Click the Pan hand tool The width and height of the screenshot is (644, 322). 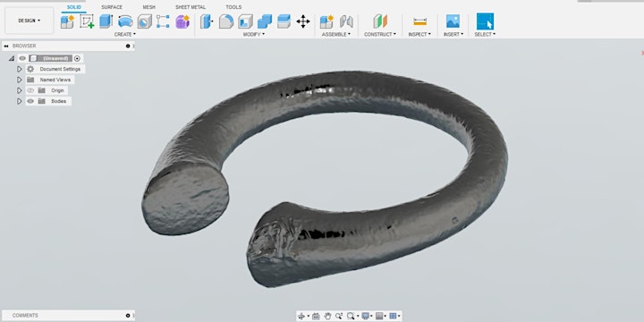[x=327, y=316]
